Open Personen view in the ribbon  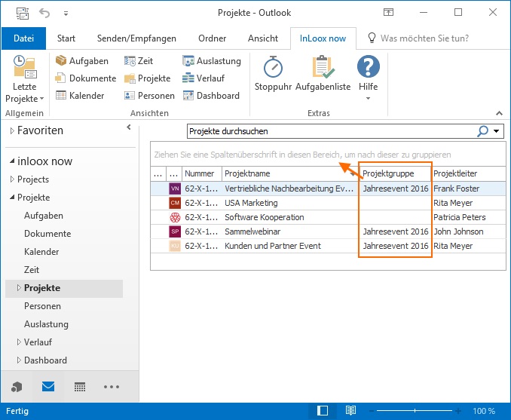tap(149, 96)
